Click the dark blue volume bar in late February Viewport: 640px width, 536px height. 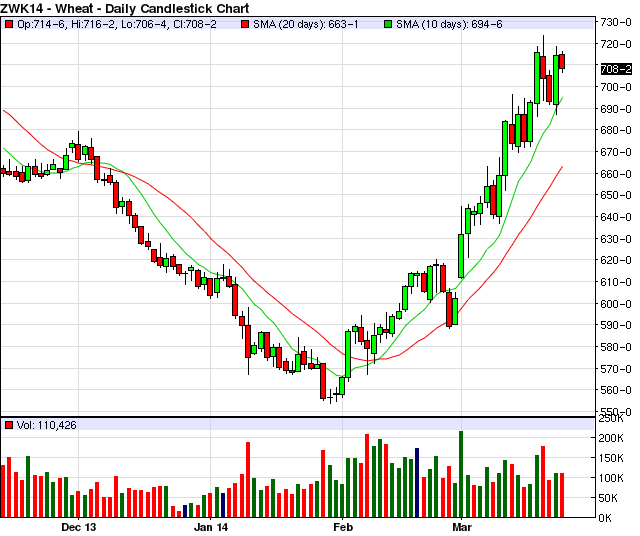click(x=417, y=483)
